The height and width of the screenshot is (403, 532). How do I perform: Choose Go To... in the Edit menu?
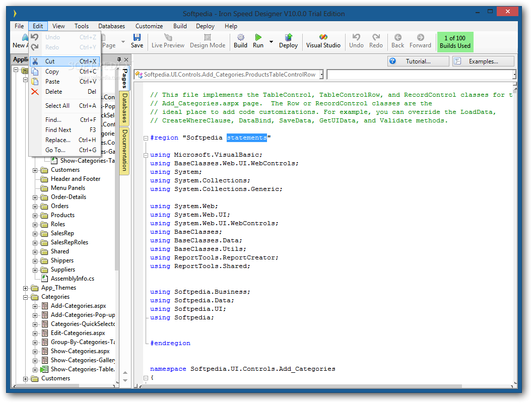point(65,150)
